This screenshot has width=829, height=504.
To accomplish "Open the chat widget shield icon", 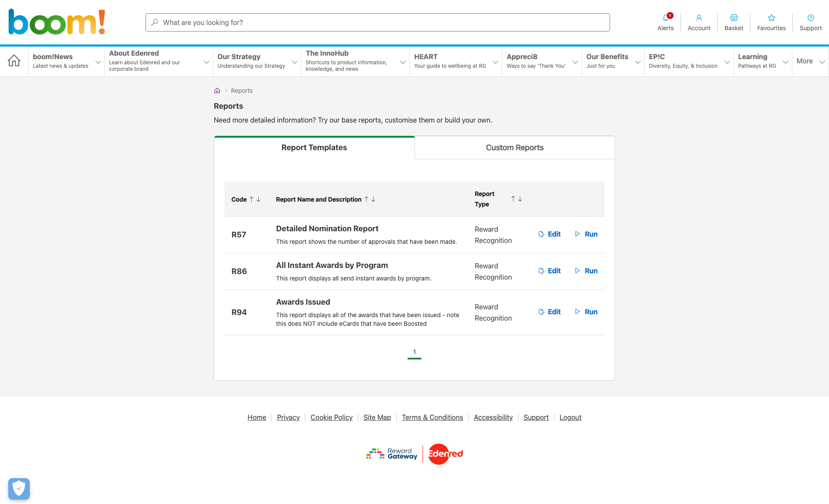I will pyautogui.click(x=19, y=488).
